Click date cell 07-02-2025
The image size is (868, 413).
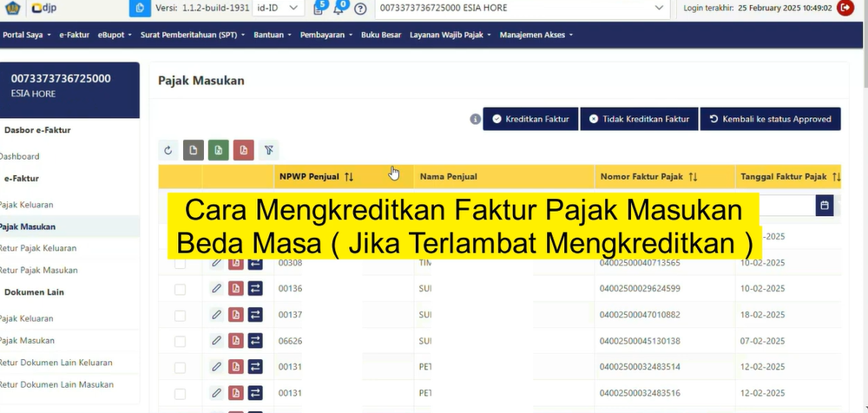[x=762, y=341]
